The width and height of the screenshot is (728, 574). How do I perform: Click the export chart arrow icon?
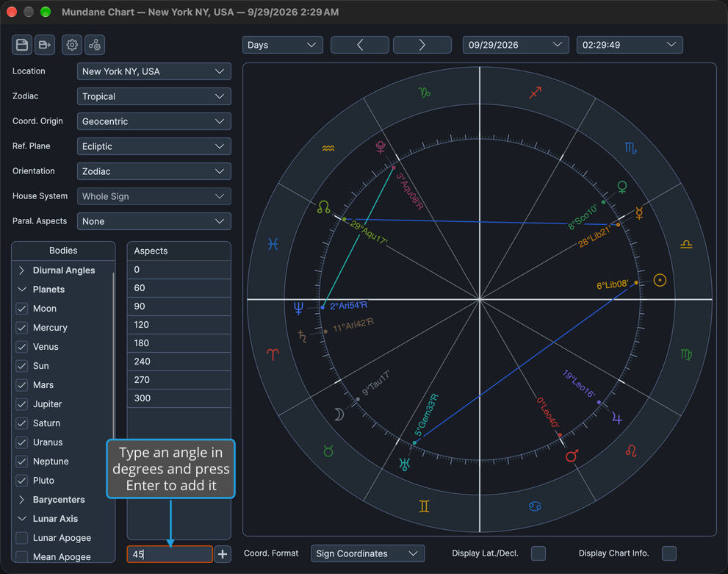point(45,45)
